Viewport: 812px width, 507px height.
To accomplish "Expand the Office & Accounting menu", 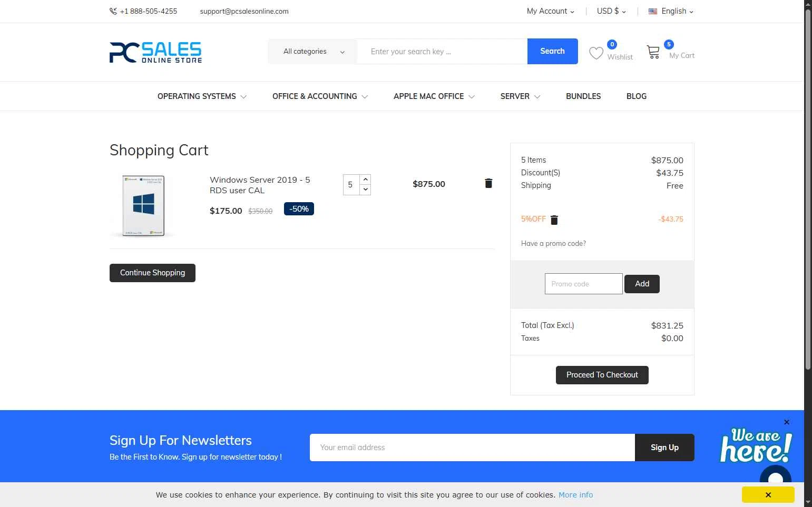I will [x=320, y=96].
